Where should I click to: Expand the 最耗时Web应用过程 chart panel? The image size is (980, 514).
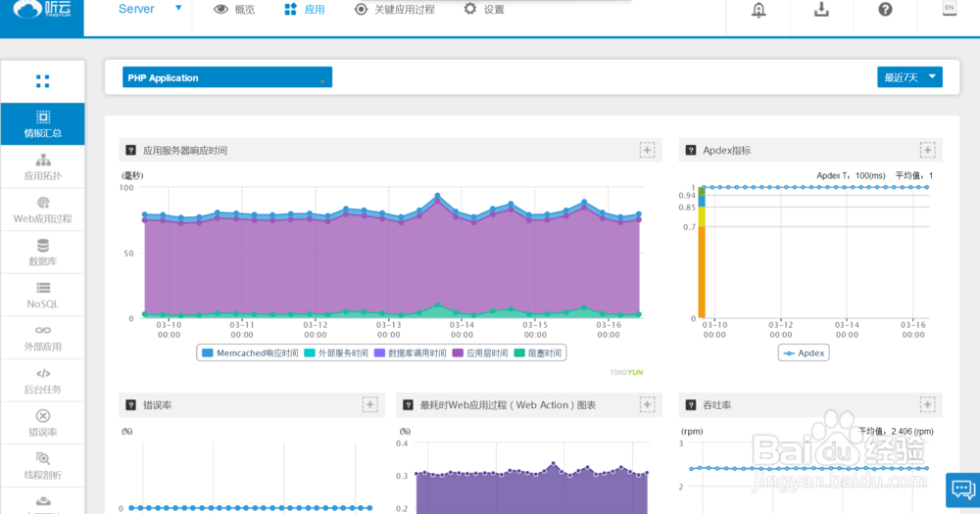pyautogui.click(x=647, y=404)
